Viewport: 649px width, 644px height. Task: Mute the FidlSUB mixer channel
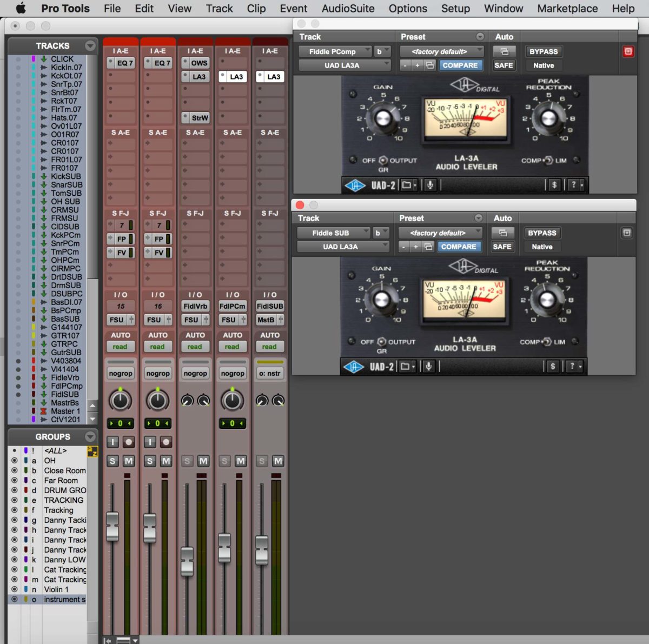(x=278, y=461)
